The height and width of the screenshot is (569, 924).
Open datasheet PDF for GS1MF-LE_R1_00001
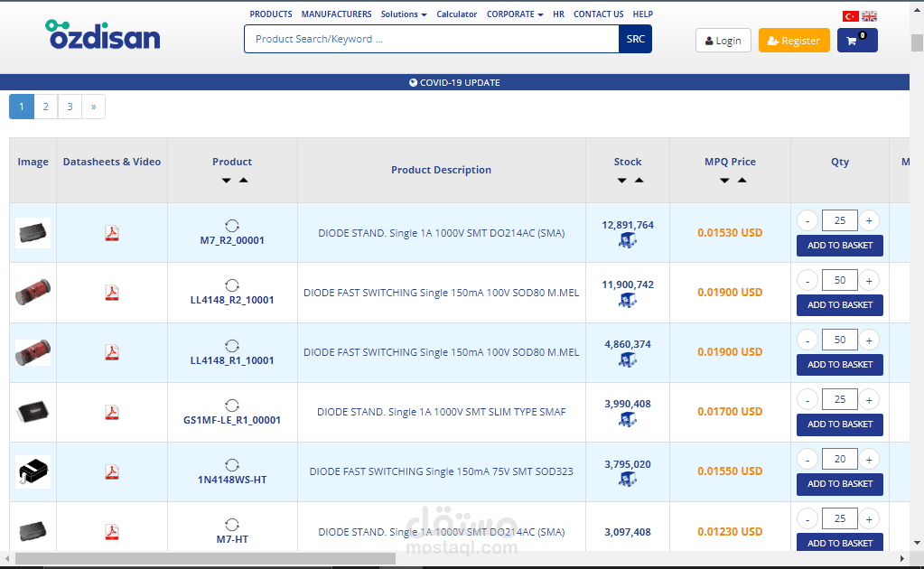point(112,412)
